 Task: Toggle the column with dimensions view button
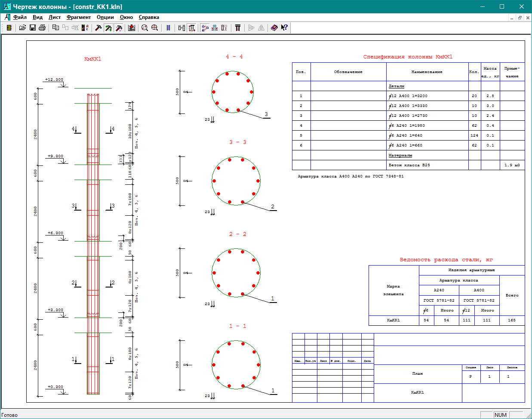click(x=192, y=28)
